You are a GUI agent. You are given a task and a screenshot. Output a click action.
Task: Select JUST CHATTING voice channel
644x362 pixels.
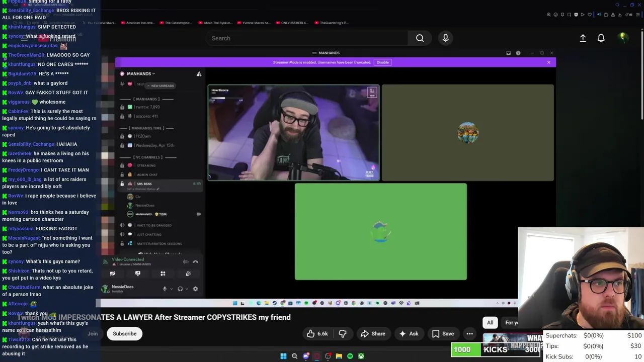(x=149, y=234)
